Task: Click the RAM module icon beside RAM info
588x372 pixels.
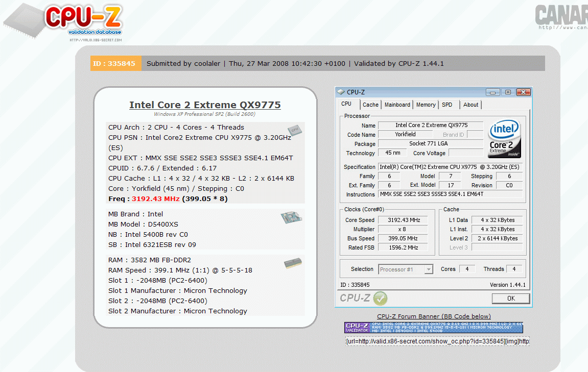Action: [x=293, y=263]
